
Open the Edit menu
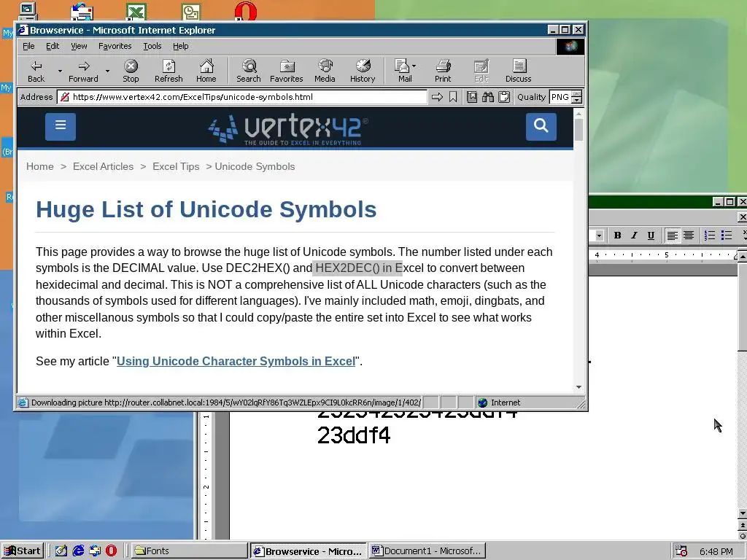click(x=53, y=46)
